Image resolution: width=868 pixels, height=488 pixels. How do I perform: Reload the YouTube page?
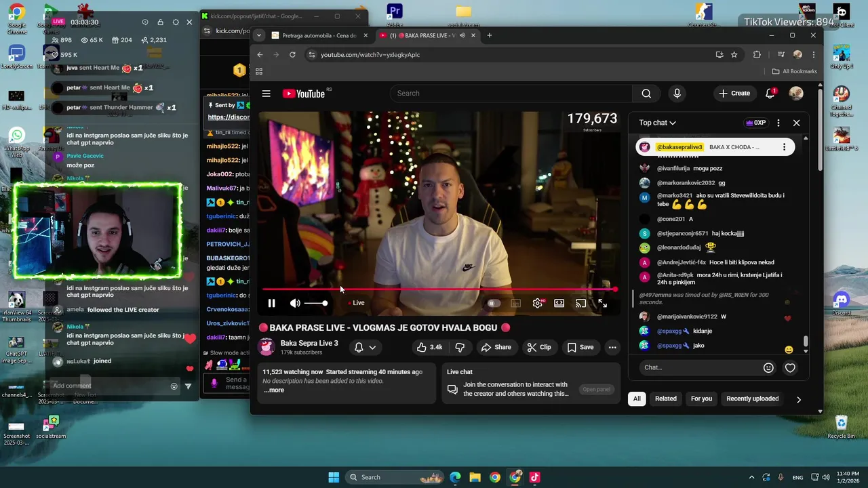pos(292,55)
